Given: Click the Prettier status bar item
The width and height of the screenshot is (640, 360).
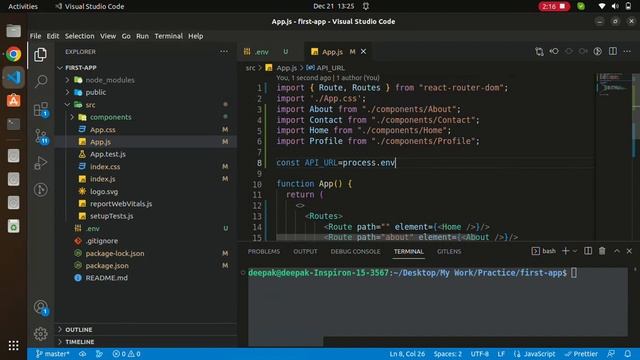Looking at the screenshot, I should pos(581,354).
